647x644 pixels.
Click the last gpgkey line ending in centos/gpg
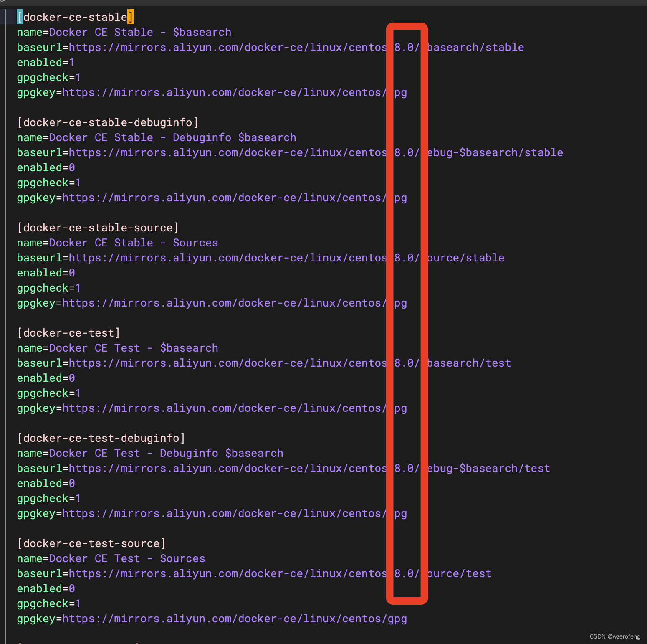212,619
